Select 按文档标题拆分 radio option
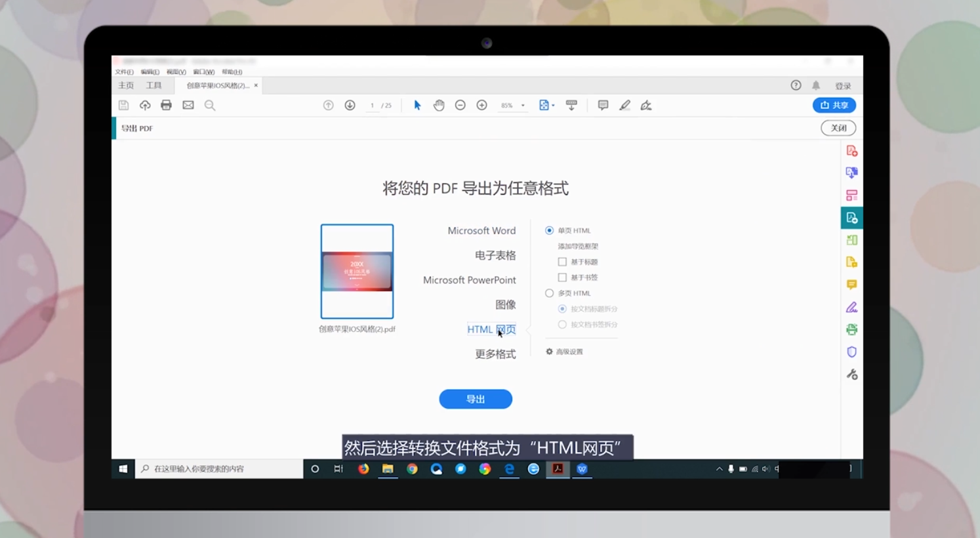This screenshot has height=538, width=980. pos(562,308)
